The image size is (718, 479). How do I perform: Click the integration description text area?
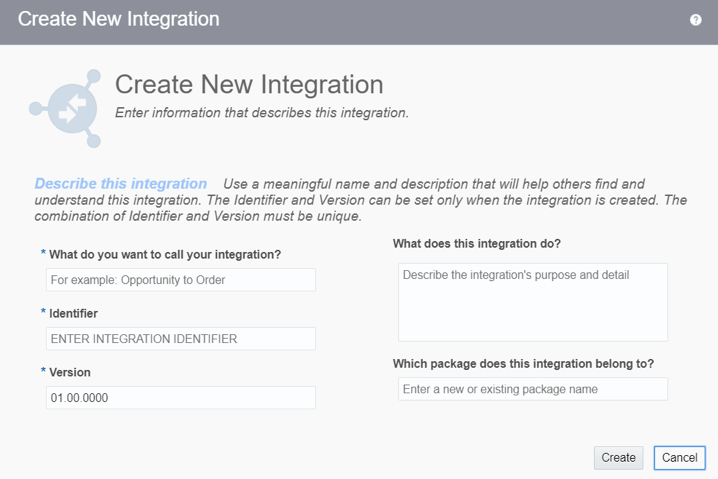pos(532,302)
